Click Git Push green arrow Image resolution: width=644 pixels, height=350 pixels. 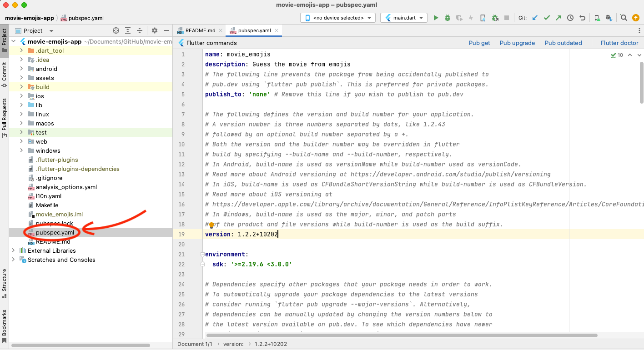pos(558,18)
